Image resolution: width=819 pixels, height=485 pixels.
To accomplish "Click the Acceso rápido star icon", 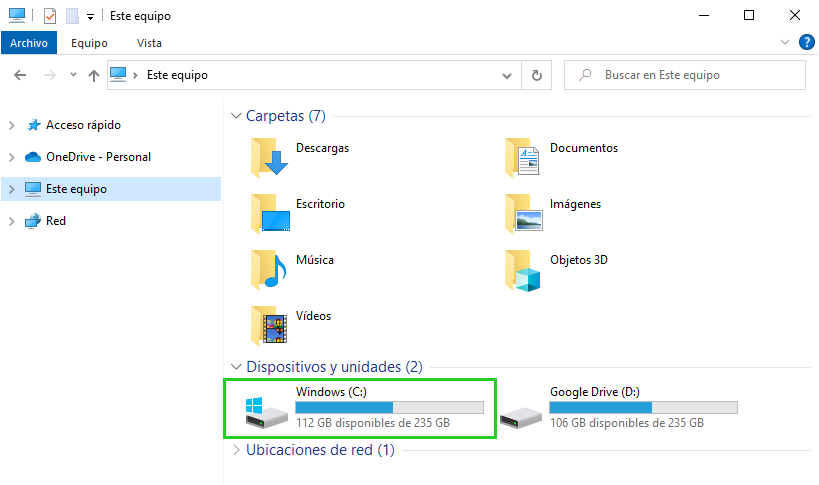I will [33, 125].
